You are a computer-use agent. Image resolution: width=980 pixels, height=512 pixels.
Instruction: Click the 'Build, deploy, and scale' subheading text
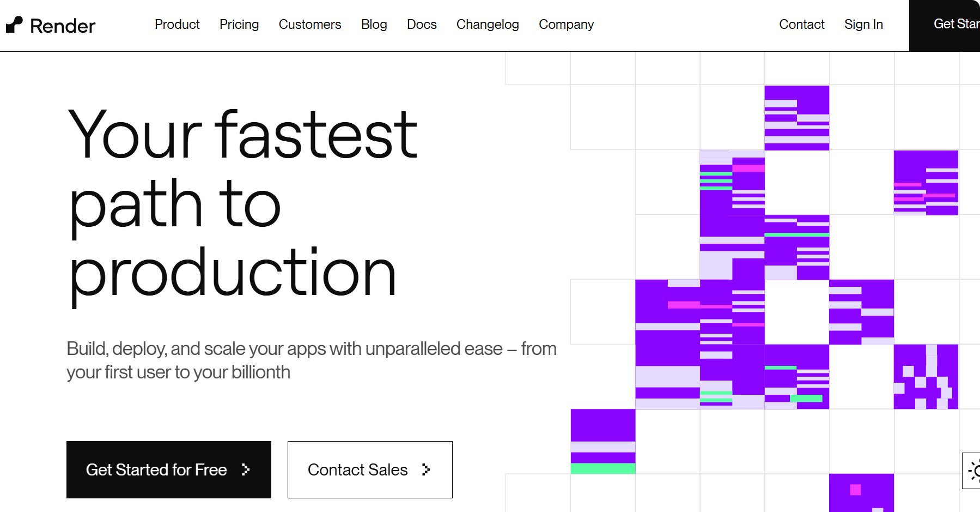(x=311, y=360)
